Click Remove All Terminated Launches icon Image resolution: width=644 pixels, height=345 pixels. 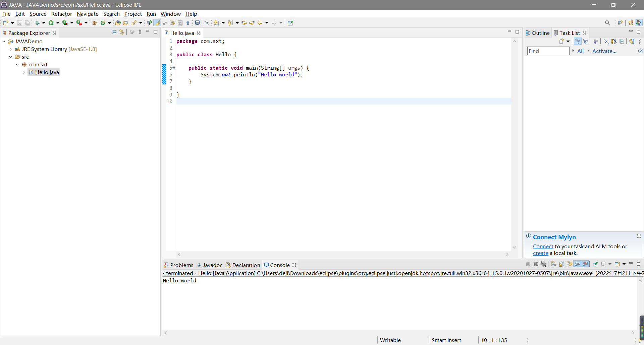click(x=544, y=264)
